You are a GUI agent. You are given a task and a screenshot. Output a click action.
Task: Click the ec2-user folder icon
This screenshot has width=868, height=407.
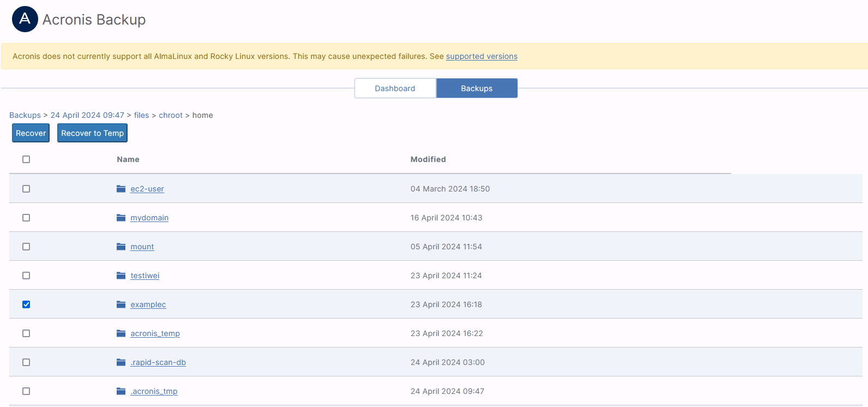click(121, 189)
